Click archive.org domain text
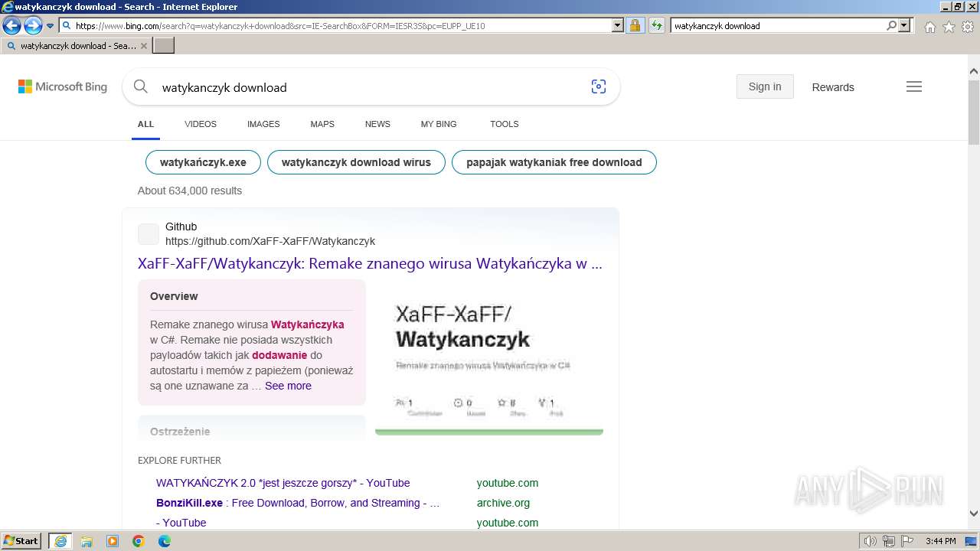The image size is (980, 551). (x=503, y=503)
